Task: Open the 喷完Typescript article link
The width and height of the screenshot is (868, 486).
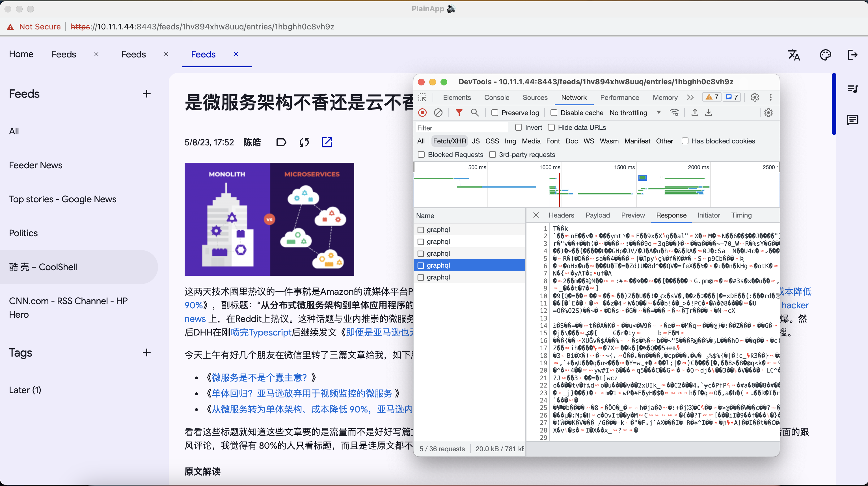Action: click(261, 332)
